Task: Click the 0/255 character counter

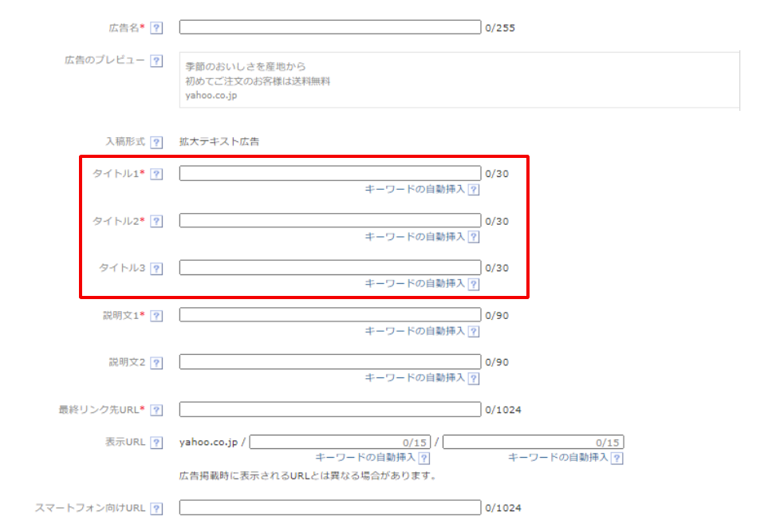Action: coord(500,28)
